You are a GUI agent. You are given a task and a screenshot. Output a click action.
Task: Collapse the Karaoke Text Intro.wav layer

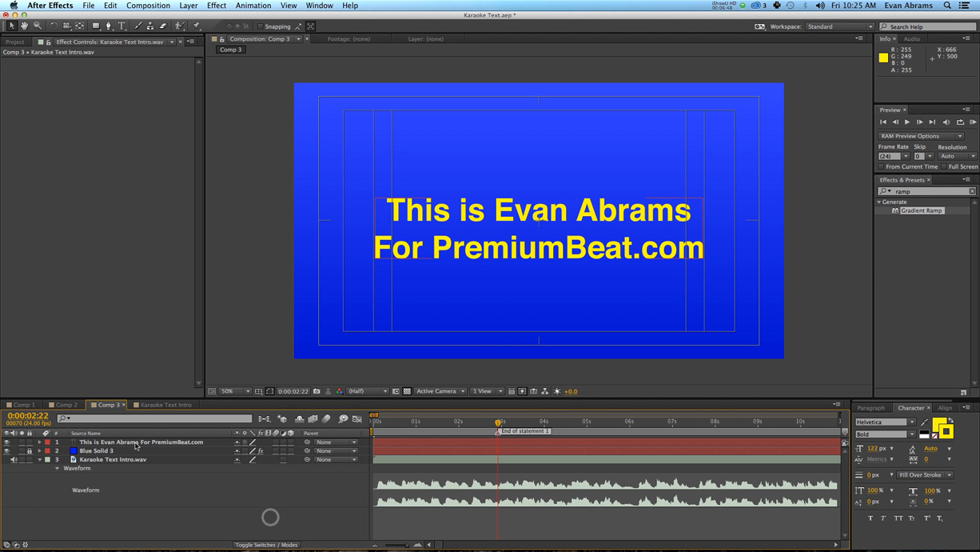tap(39, 460)
